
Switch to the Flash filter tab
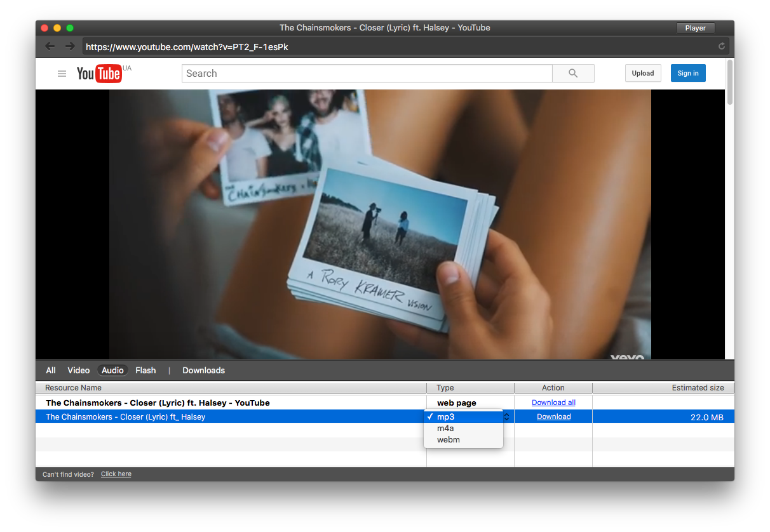145,370
